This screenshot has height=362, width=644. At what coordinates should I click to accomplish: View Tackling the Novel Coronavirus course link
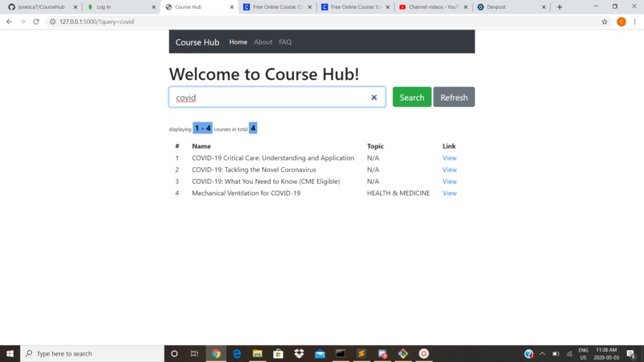coord(449,169)
